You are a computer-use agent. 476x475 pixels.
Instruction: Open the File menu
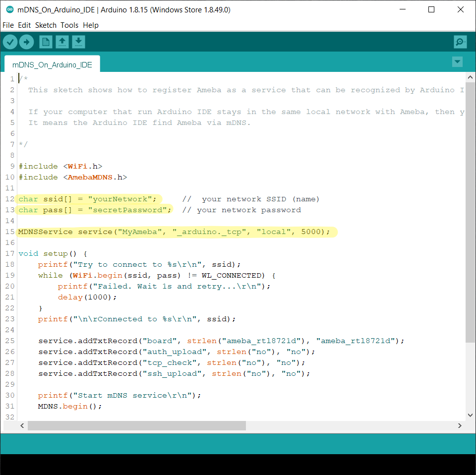(x=8, y=25)
